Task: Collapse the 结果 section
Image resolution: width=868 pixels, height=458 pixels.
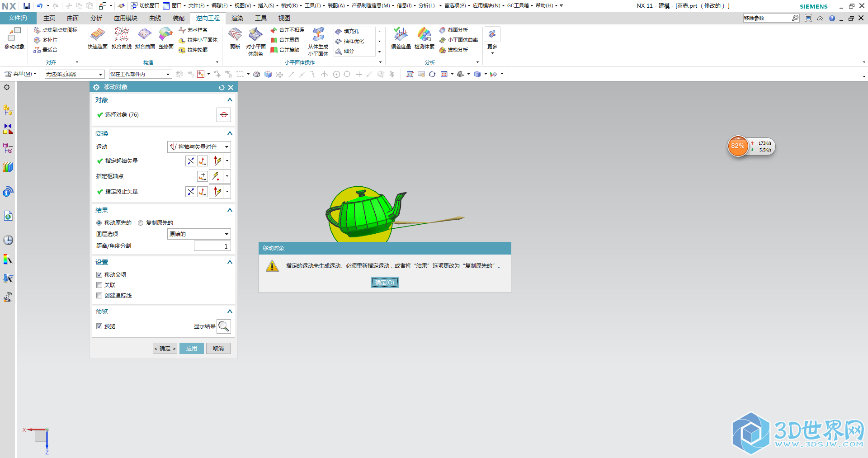Action: (230, 210)
